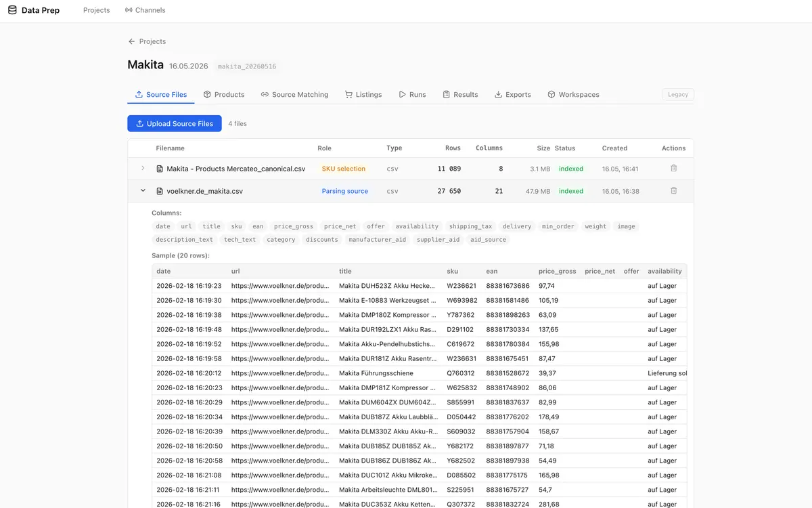Click the Parsing source role badge

click(344, 191)
